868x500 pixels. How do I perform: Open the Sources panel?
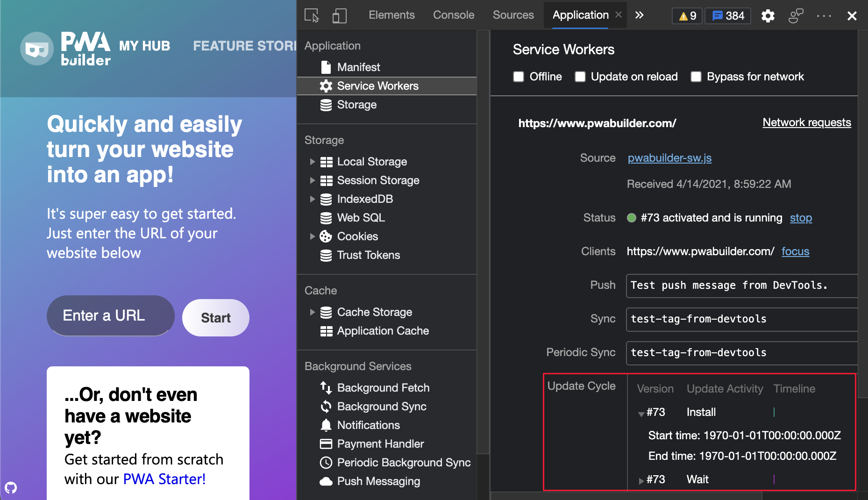[513, 14]
